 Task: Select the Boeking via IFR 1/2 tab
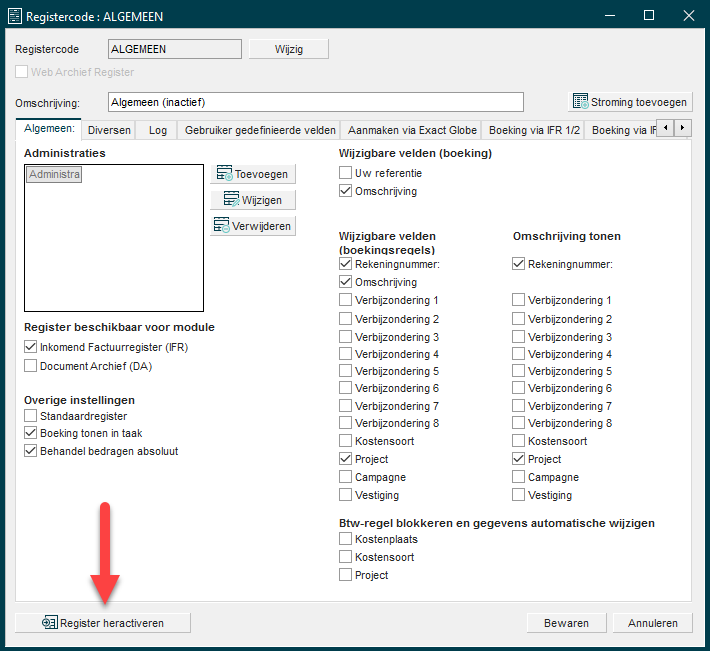pos(534,130)
